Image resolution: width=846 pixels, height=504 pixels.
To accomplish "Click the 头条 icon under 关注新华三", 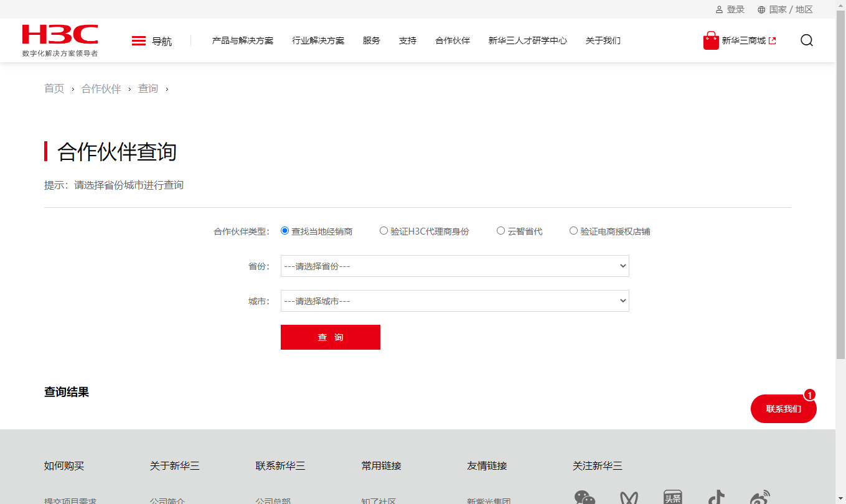I will coord(673,498).
